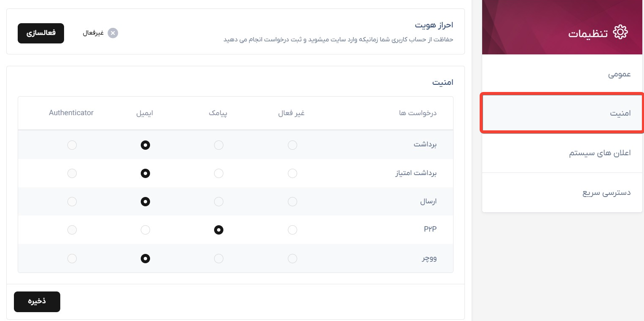Select Authenticator radio for P2P row
Image resolution: width=644 pixels, height=321 pixels.
72,230
